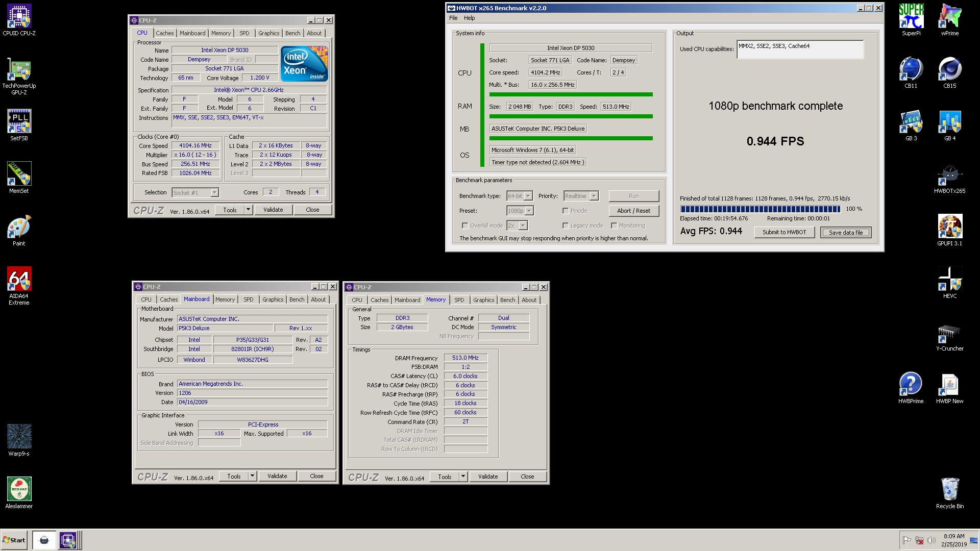Click the benchmark progress bar at 100%
The image size is (980, 551).
click(760, 209)
